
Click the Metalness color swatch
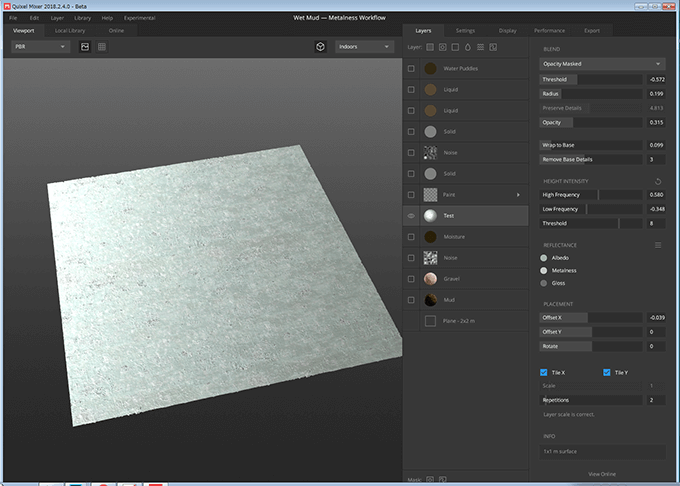coord(544,271)
